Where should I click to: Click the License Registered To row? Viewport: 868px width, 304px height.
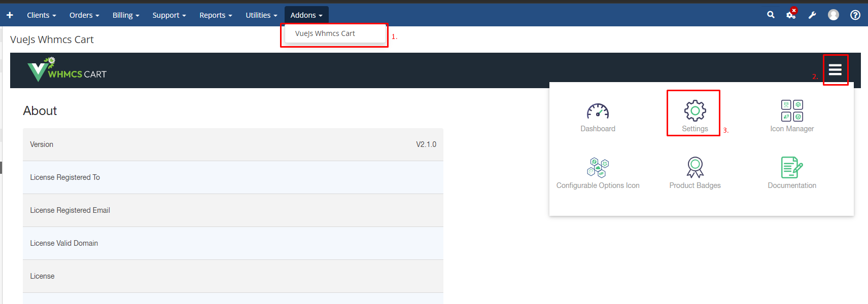coord(233,177)
